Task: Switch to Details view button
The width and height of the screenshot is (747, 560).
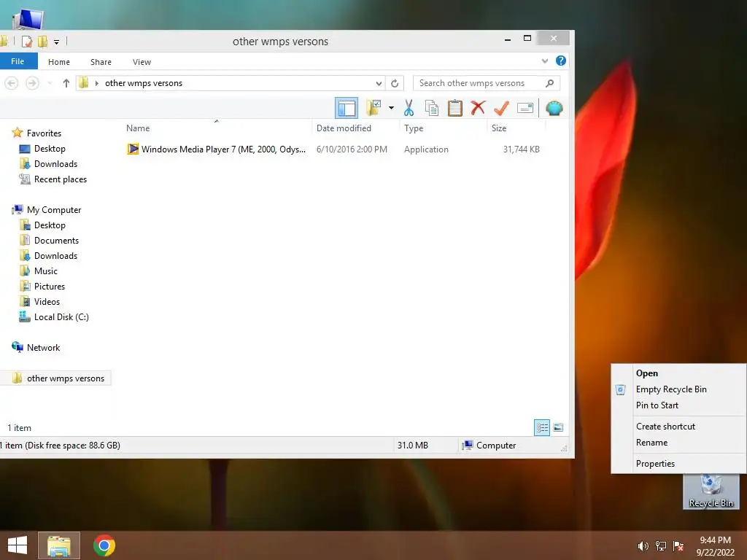Action: [542, 427]
